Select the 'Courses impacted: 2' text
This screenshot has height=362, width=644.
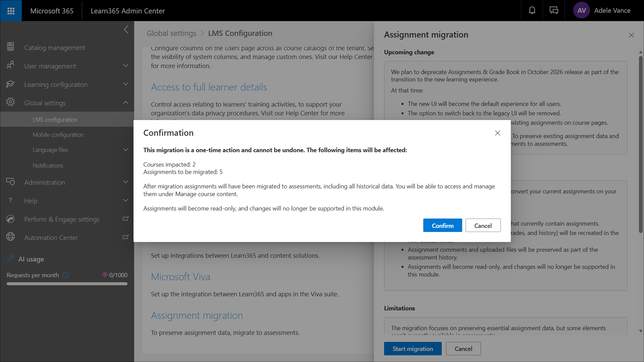click(169, 165)
